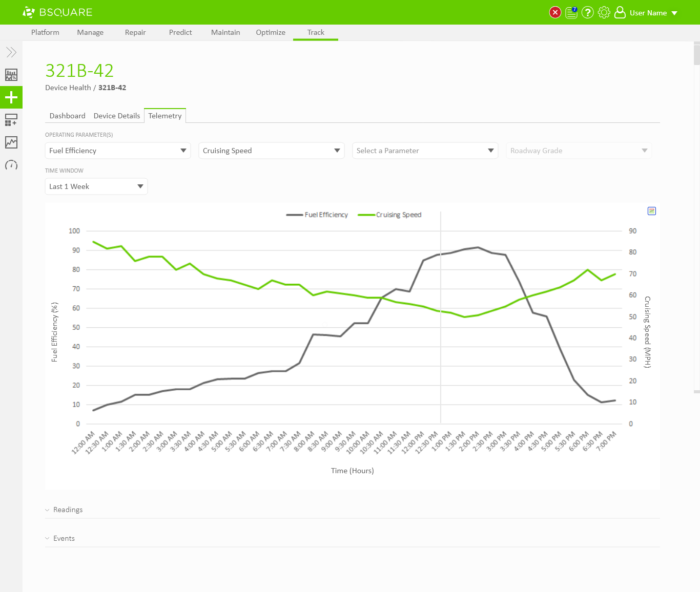Toggle the Fuel Efficiency legend series

(317, 215)
